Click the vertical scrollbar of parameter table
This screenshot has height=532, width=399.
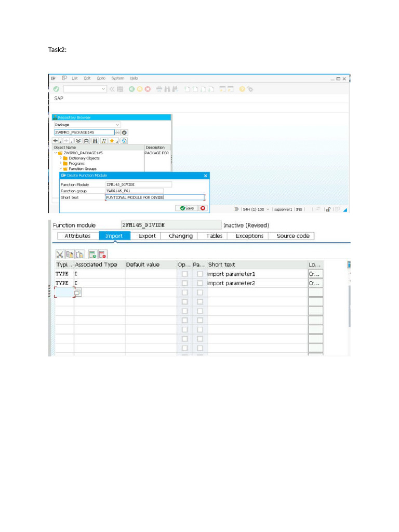pyautogui.click(x=349, y=306)
